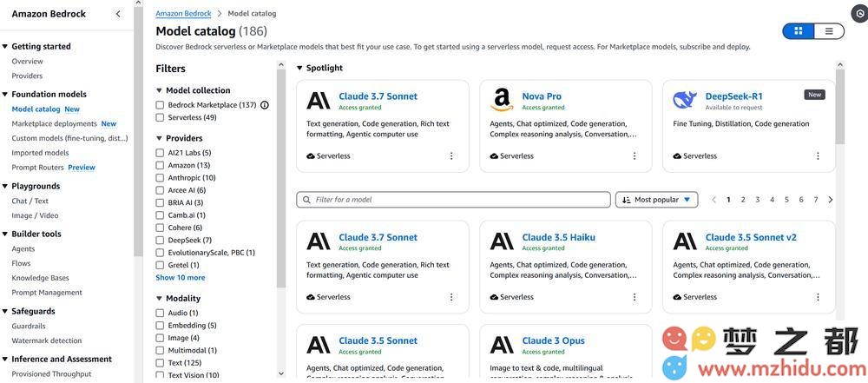Collapse Model collection filter group
Screen dimensions: 868x383
pyautogui.click(x=160, y=90)
